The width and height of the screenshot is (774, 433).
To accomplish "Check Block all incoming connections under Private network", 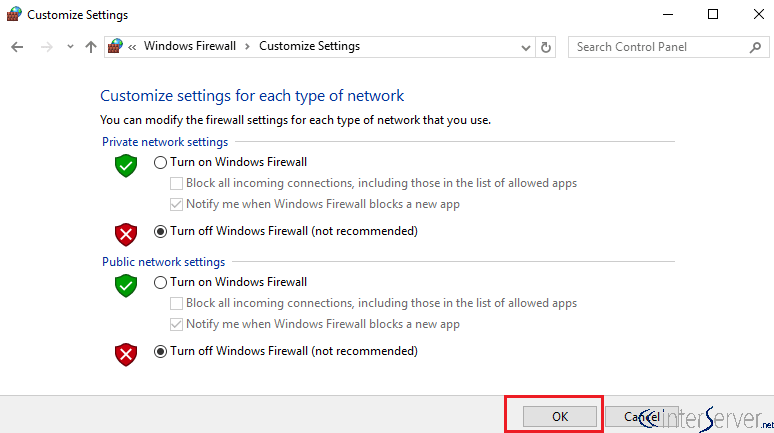I will tap(176, 183).
